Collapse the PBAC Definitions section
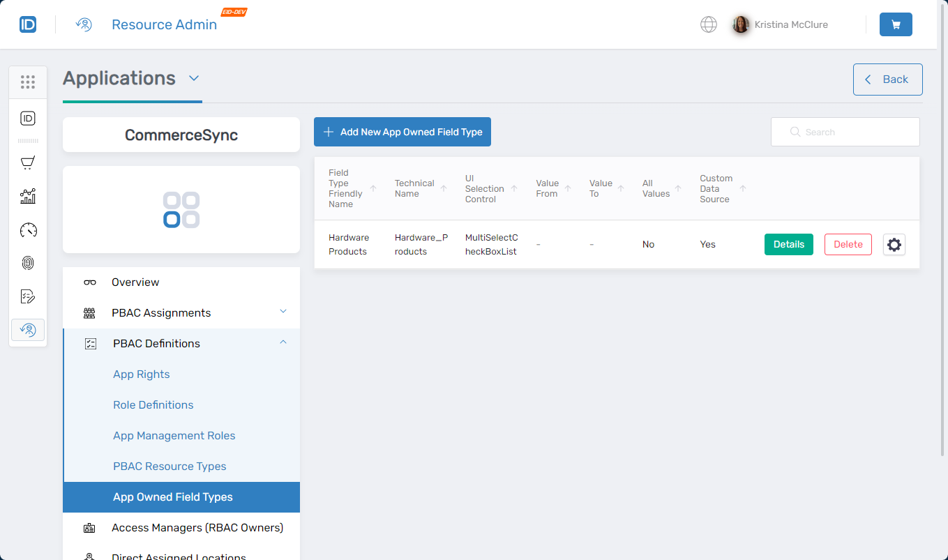The width and height of the screenshot is (948, 560). [283, 342]
